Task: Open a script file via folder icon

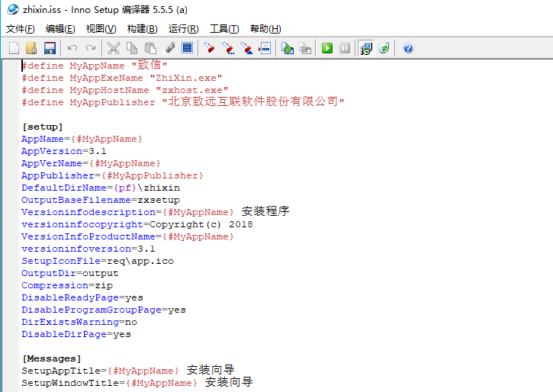Action: point(31,48)
